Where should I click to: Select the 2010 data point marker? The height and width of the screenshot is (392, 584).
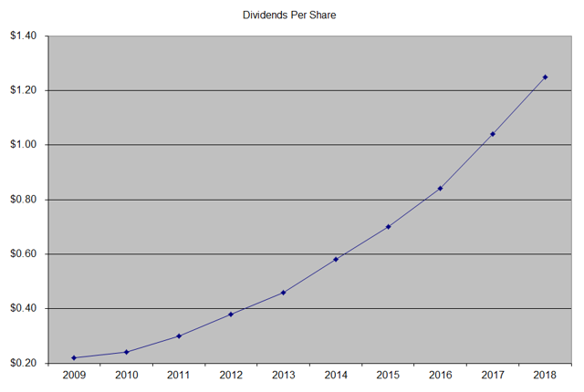coord(126,352)
